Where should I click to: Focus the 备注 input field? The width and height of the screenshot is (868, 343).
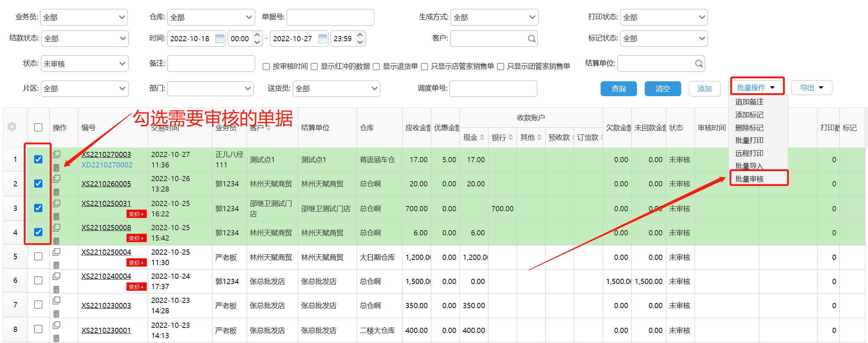[211, 63]
